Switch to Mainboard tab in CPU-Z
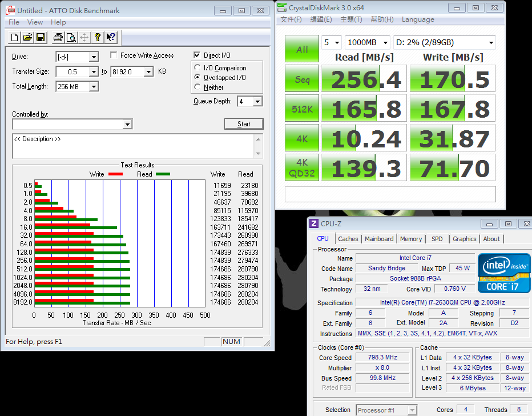Screen dimensions: 532x416 click(379, 239)
